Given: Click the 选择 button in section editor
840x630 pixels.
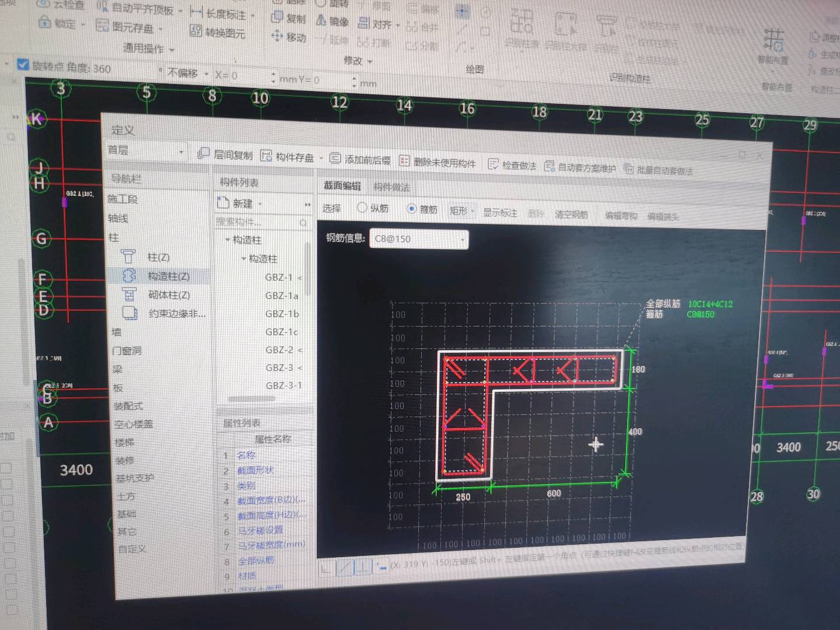Looking at the screenshot, I should pos(331,208).
